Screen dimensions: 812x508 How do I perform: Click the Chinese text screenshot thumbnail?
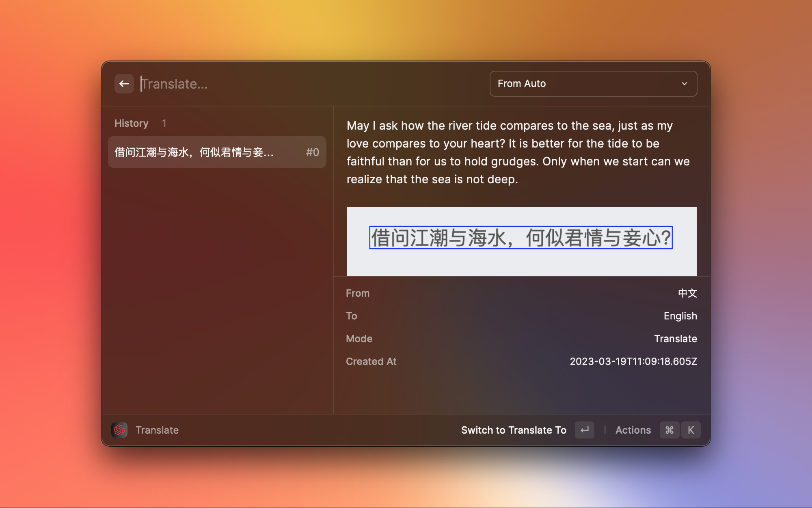coord(521,241)
